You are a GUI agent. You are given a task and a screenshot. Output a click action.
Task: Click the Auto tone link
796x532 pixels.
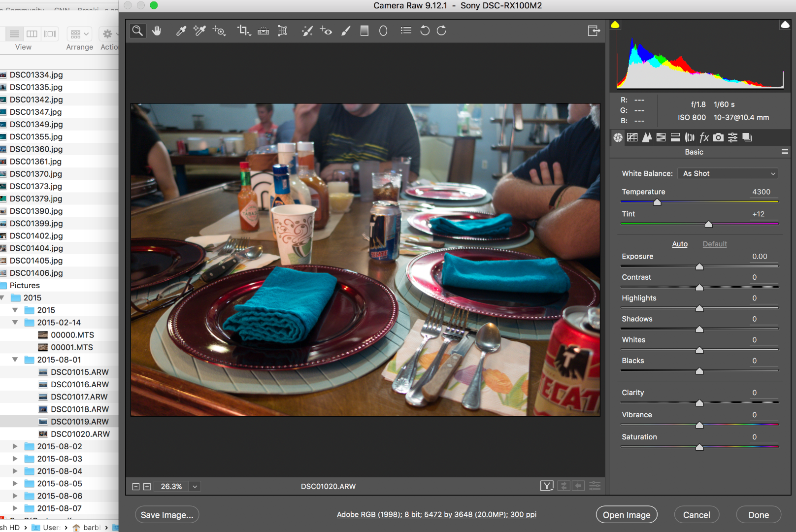(680, 244)
